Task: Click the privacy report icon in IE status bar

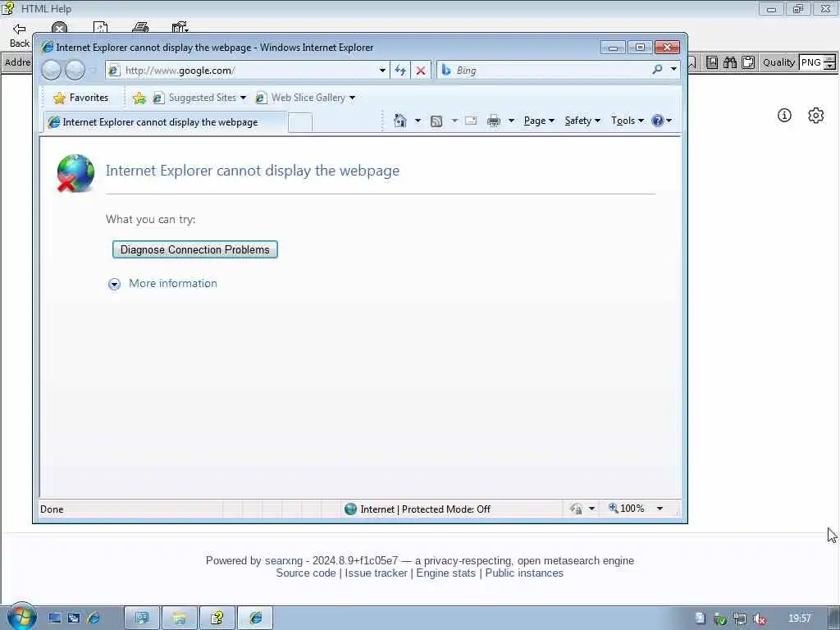Action: pyautogui.click(x=577, y=509)
